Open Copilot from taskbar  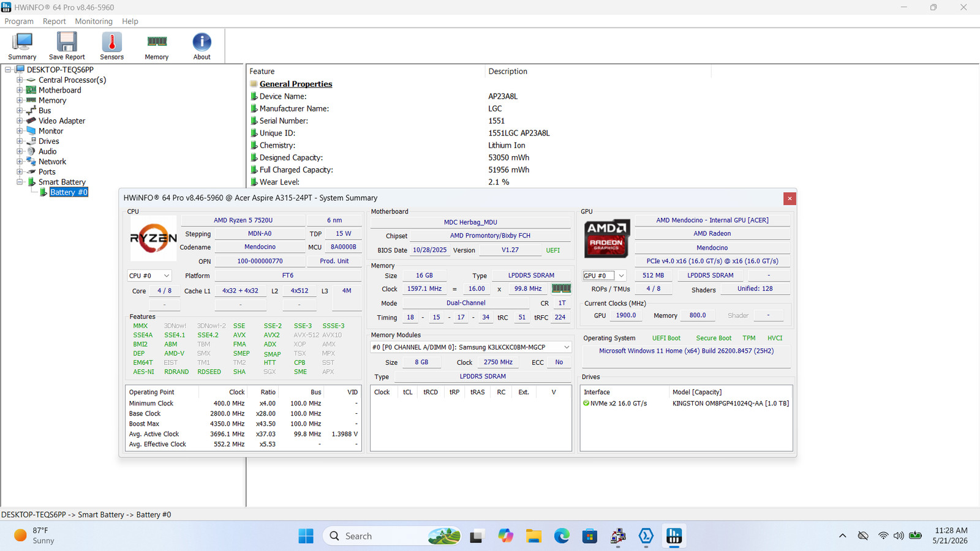click(505, 536)
